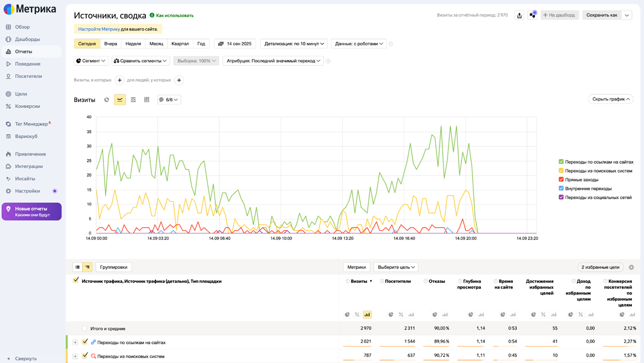Select the Месяц period tab
This screenshot has height=363, width=644.
[x=157, y=44]
